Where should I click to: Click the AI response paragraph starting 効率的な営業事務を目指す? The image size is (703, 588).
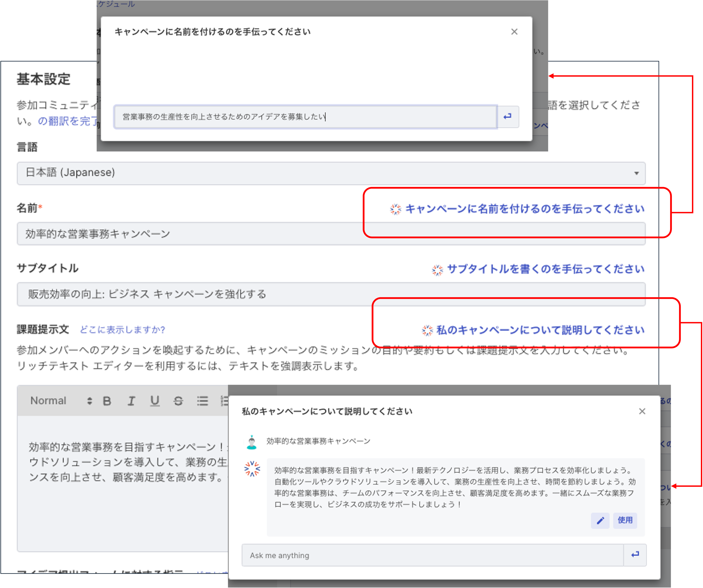click(455, 487)
